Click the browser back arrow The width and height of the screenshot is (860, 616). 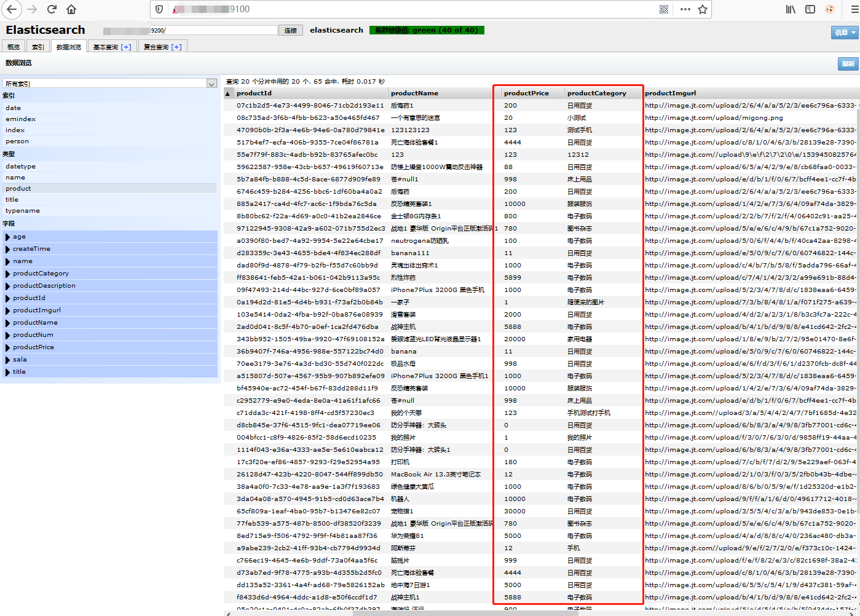[11, 9]
